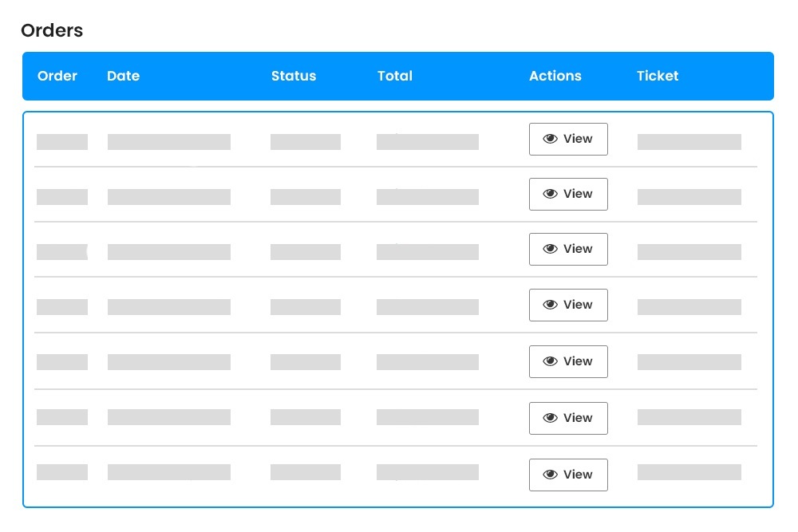The width and height of the screenshot is (798, 532).
Task: Click the Ticket placeholder in the first row
Action: (688, 141)
